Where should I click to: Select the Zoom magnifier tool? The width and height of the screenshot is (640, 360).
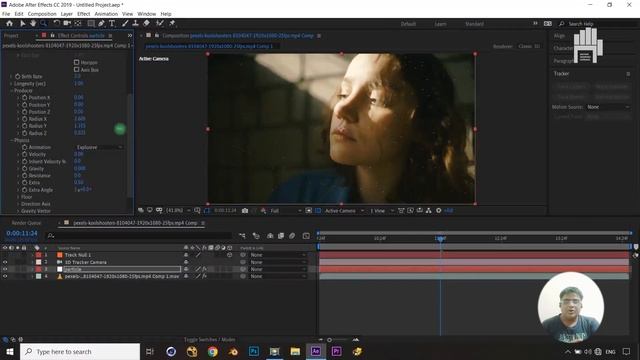coord(44,24)
